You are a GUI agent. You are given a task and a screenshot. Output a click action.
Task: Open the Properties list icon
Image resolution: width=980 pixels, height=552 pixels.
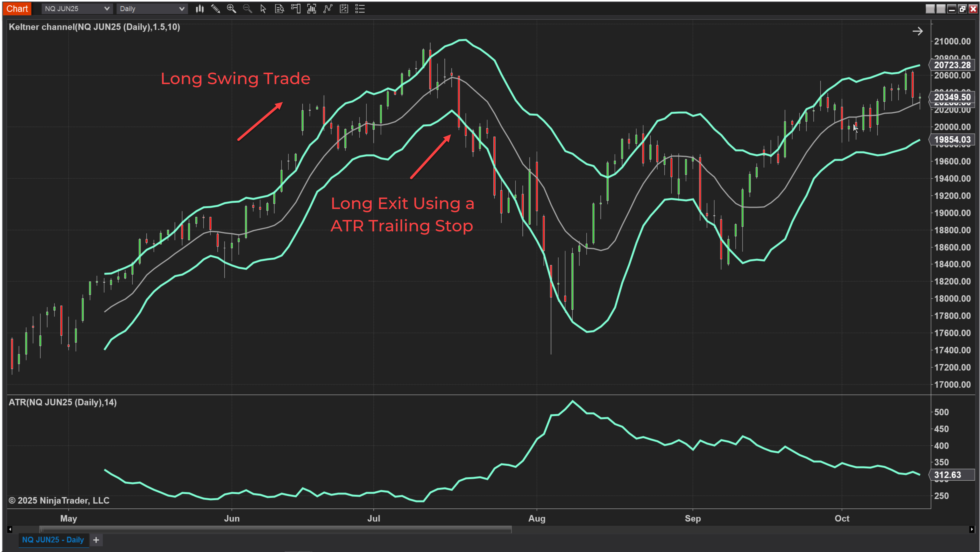tap(360, 9)
